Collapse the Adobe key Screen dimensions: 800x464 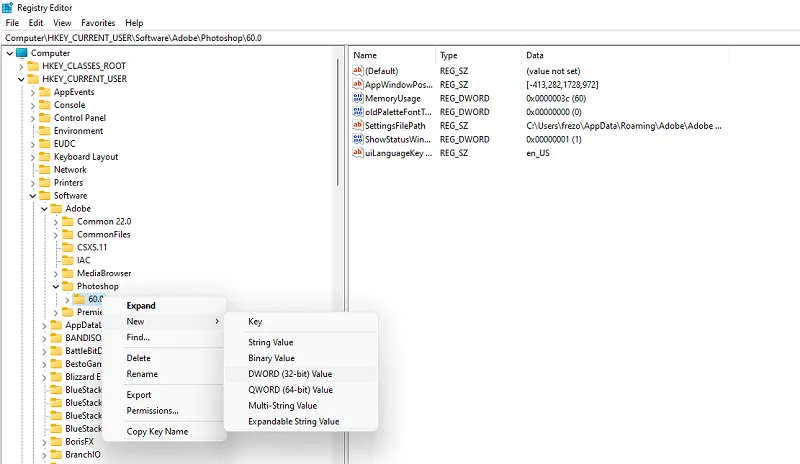(x=44, y=209)
